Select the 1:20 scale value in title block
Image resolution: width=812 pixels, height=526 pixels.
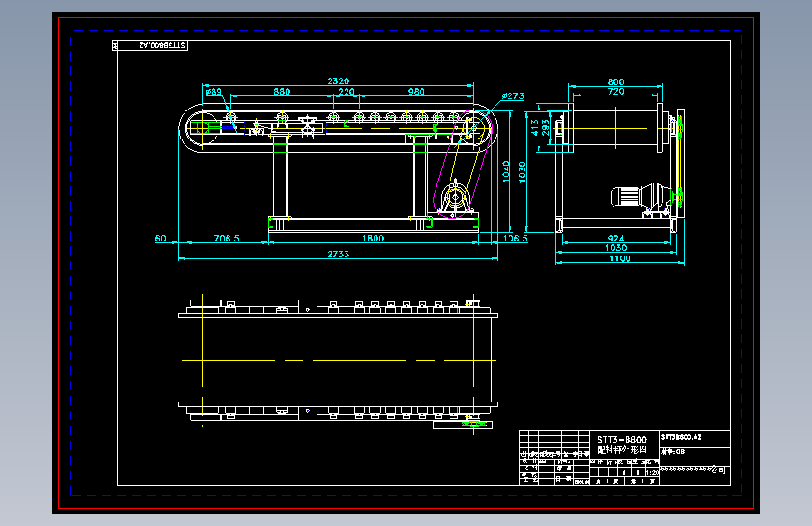click(653, 473)
